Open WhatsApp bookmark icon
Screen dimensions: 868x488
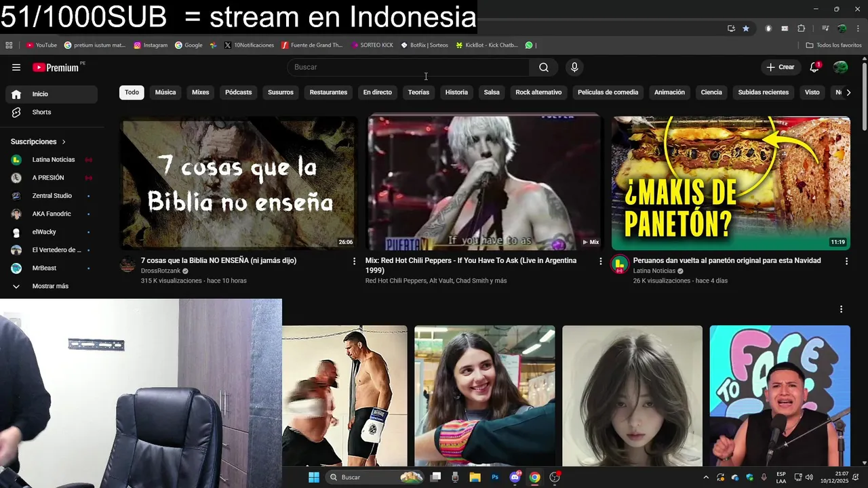tap(529, 45)
